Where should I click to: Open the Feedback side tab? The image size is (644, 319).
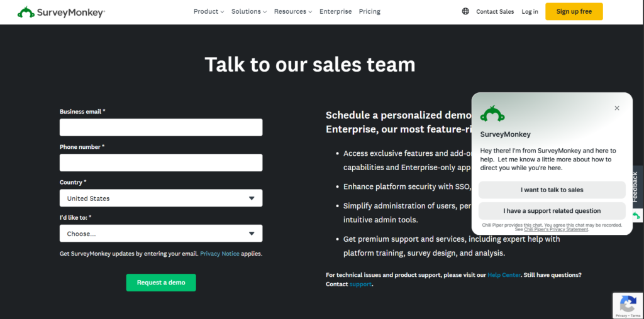click(635, 187)
